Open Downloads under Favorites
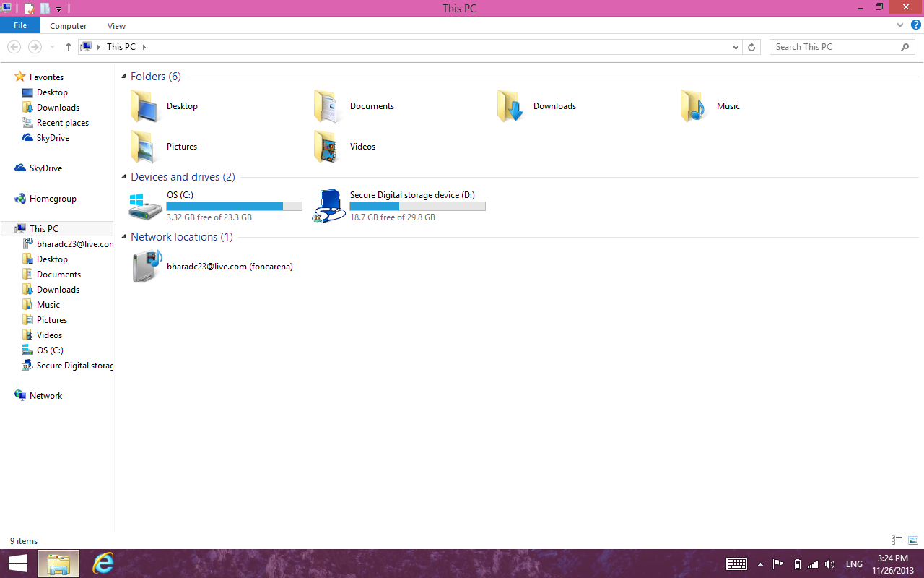This screenshot has width=924, height=578. pos(58,108)
